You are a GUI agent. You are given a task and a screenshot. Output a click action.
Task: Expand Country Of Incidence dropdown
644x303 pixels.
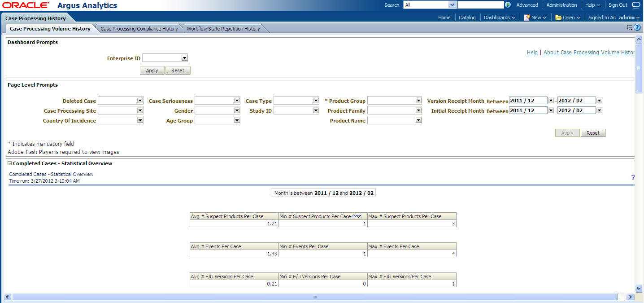pyautogui.click(x=140, y=120)
